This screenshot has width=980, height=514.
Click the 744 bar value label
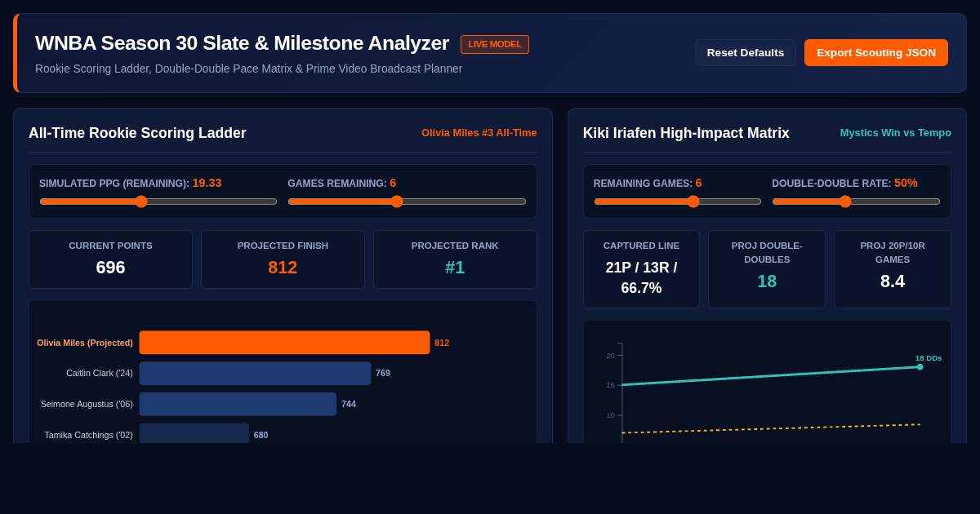coord(349,404)
